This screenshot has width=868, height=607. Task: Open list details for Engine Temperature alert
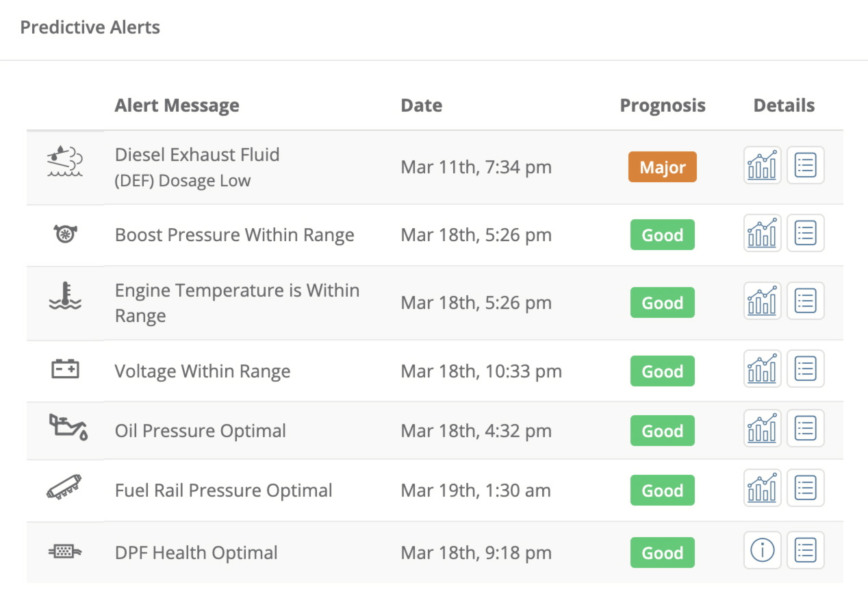[806, 301]
